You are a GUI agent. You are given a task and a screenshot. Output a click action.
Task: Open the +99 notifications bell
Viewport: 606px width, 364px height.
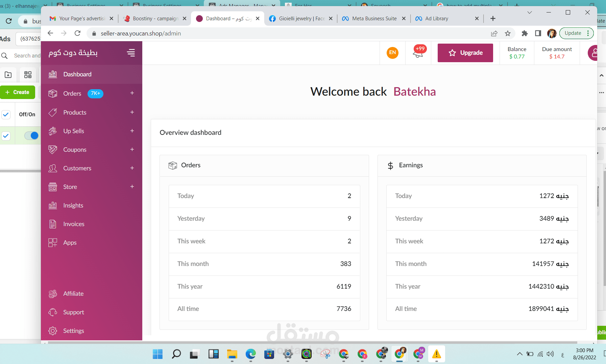(419, 52)
